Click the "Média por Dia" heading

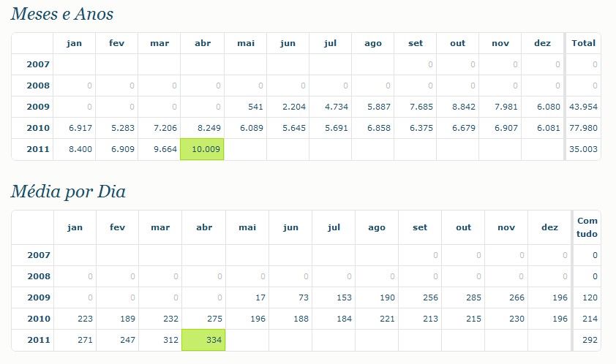(68, 192)
